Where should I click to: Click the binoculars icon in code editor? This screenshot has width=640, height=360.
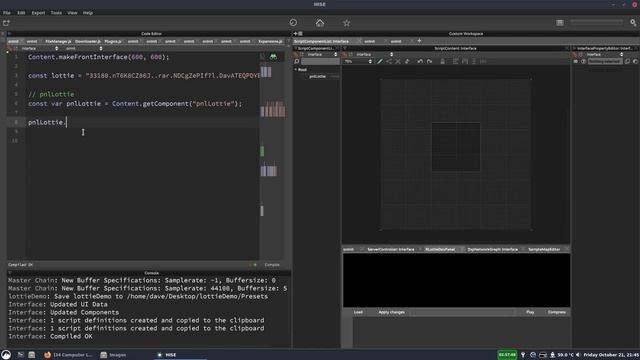(x=273, y=57)
